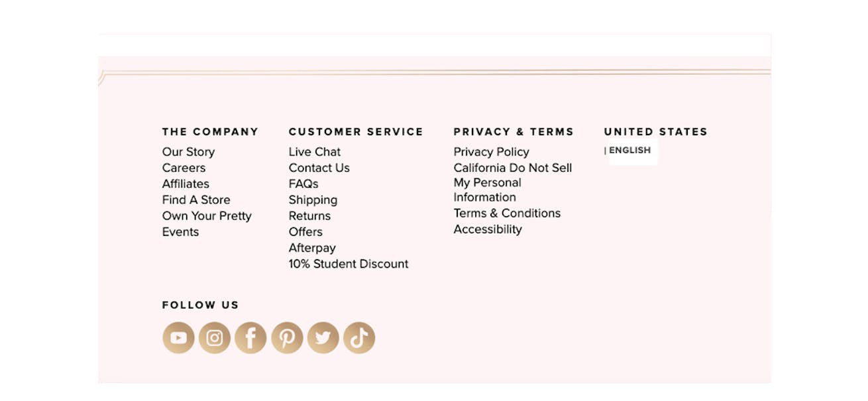This screenshot has width=868, height=401.
Task: Open the Our Story link
Action: [188, 152]
